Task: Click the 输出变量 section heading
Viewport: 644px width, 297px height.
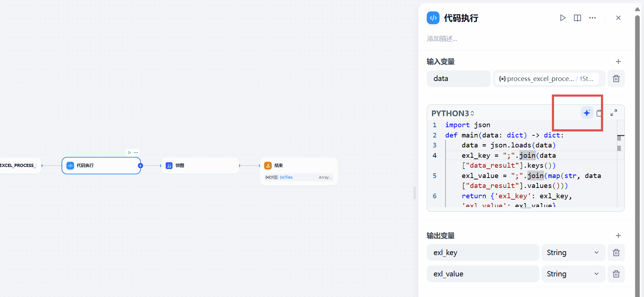Action: (x=441, y=236)
